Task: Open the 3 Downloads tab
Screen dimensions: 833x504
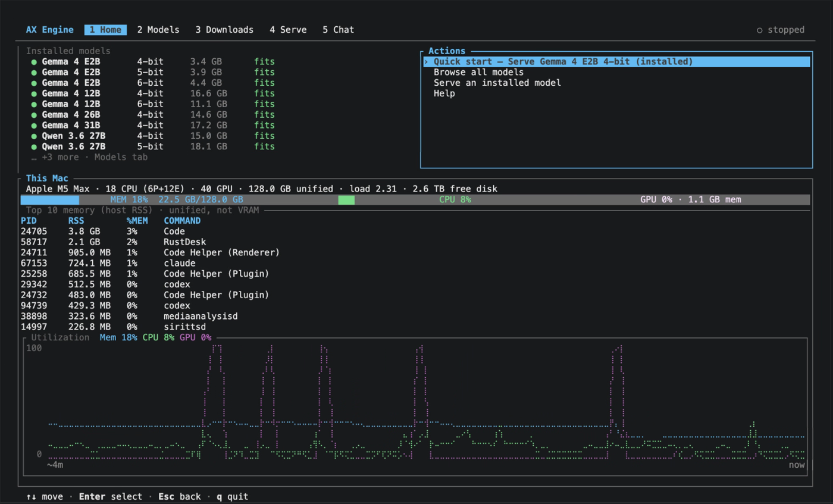Action: (224, 30)
